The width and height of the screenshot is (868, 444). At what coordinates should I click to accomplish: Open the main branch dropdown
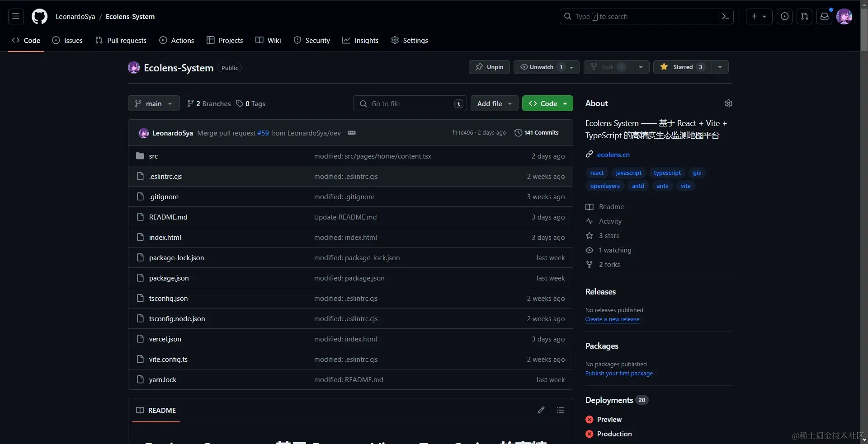point(153,103)
